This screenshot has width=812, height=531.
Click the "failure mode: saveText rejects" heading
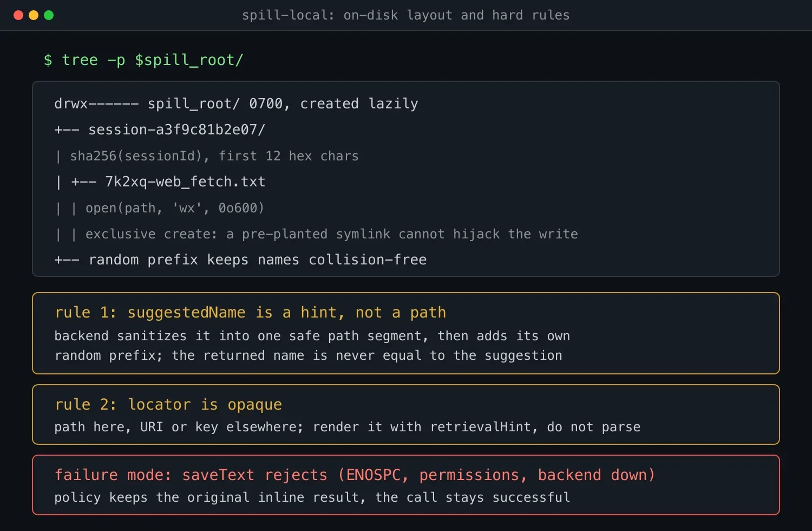[x=355, y=475]
